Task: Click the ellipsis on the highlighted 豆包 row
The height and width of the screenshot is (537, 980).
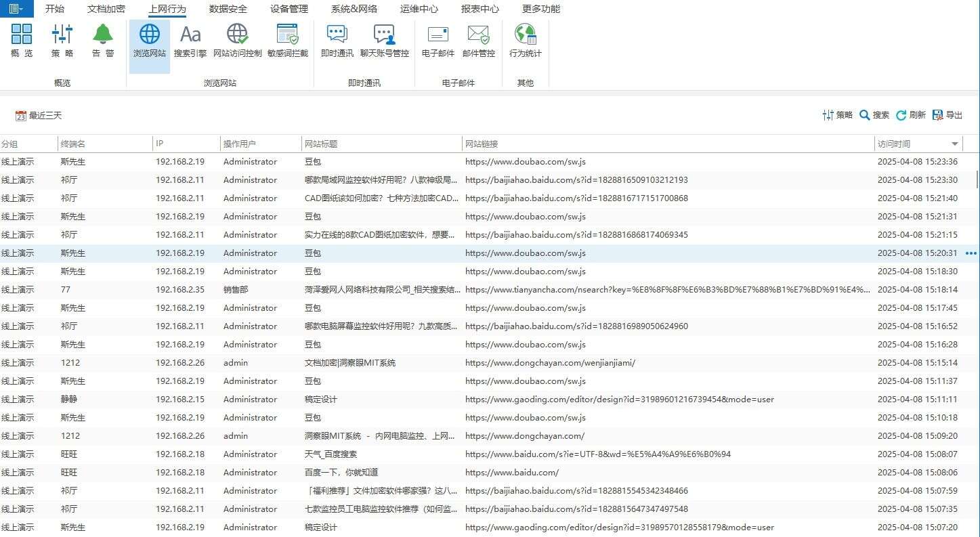Action: point(971,253)
